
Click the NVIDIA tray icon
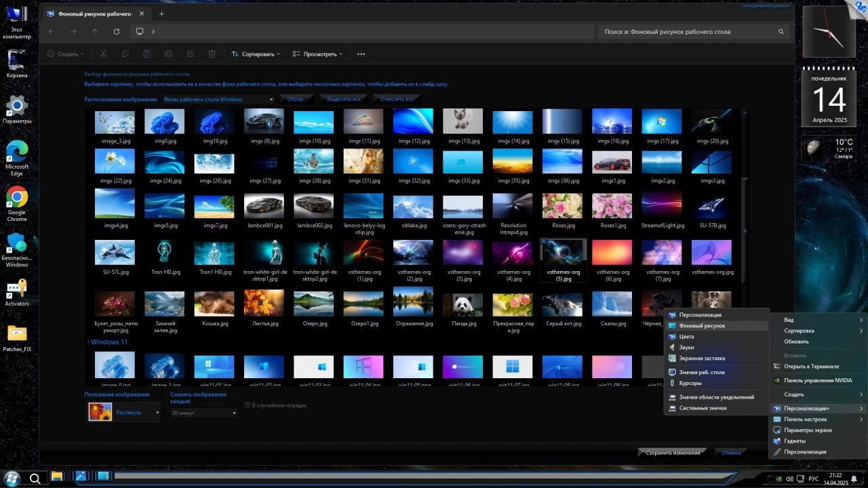tap(779, 479)
